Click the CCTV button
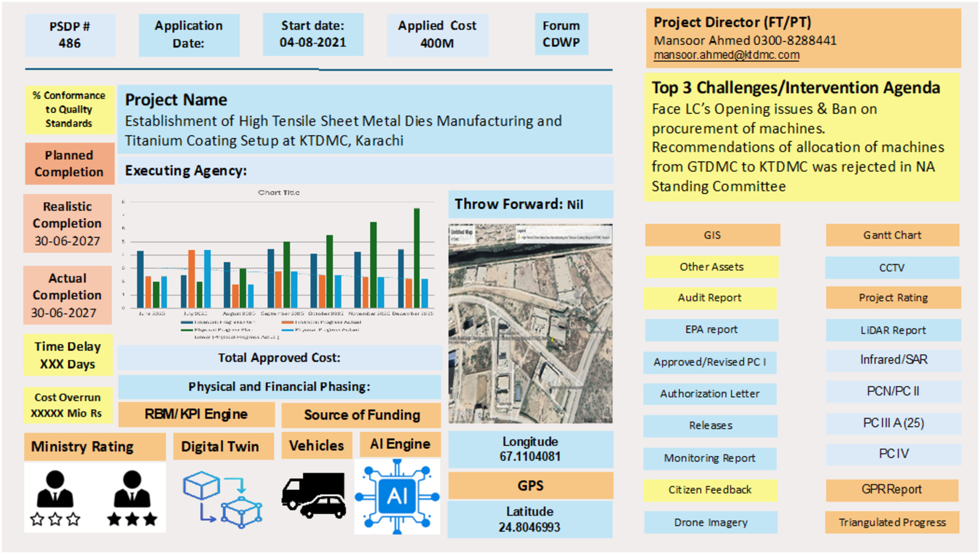Viewport: 980px width, 555px height. click(892, 267)
